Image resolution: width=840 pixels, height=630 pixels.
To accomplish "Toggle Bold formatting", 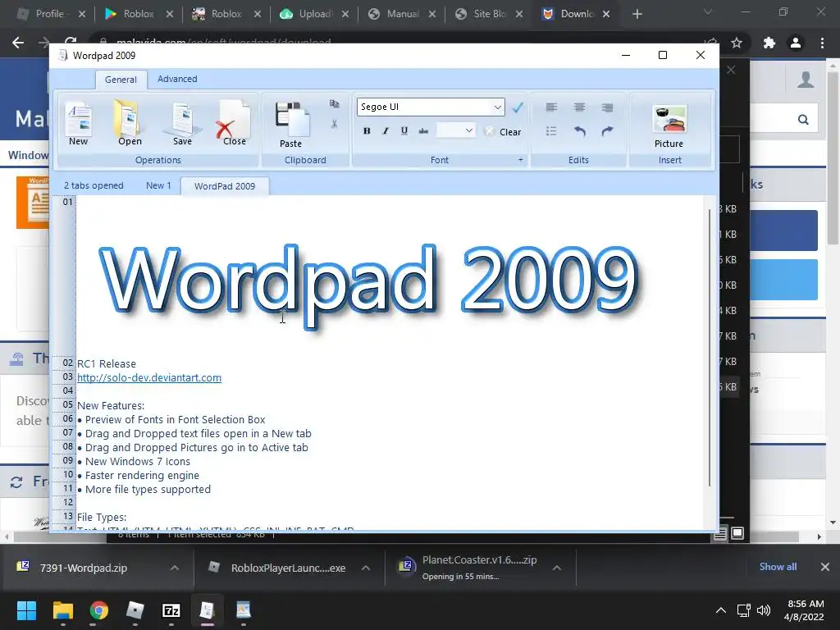I will [x=367, y=130].
